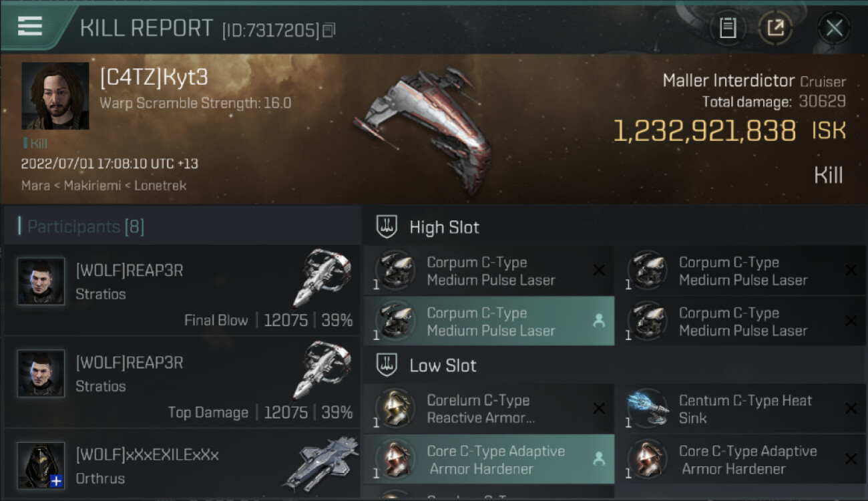Screen dimensions: 868x501
Task: Select the highlighted Core C-Type Adaptive Armor Hardener
Action: pos(489,460)
